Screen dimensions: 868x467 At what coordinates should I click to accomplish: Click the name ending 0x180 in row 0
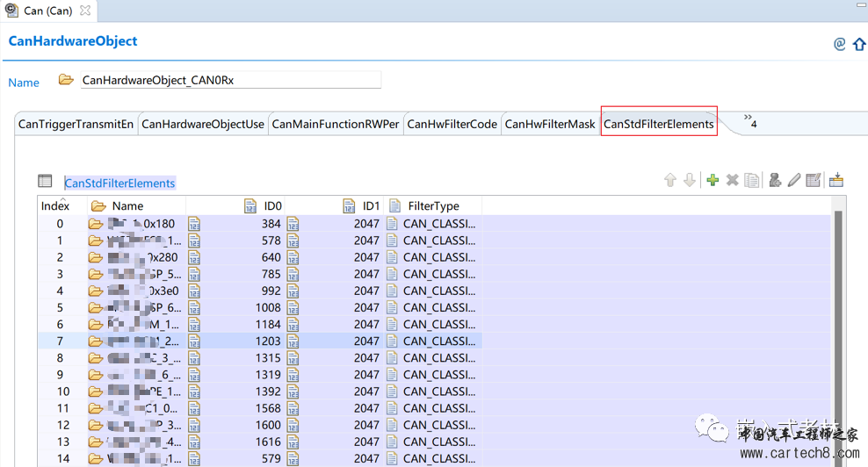point(141,224)
